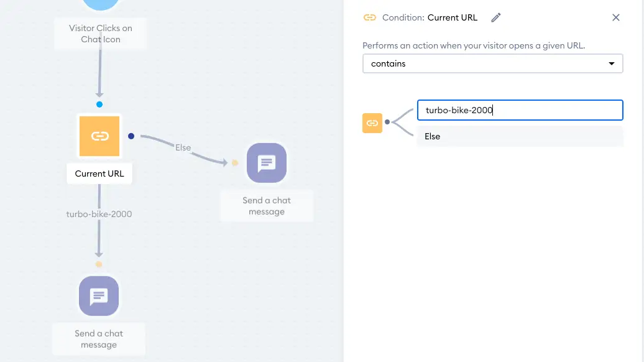Click the label under the right chat message node
Viewport: 644px width, 362px height.
[x=267, y=206]
